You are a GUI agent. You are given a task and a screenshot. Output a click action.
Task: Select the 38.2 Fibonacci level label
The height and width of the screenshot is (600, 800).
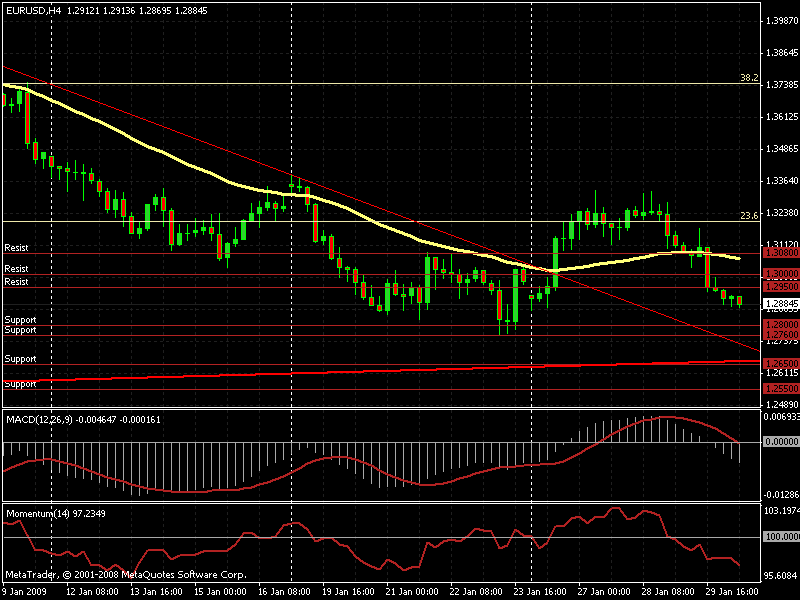(749, 78)
